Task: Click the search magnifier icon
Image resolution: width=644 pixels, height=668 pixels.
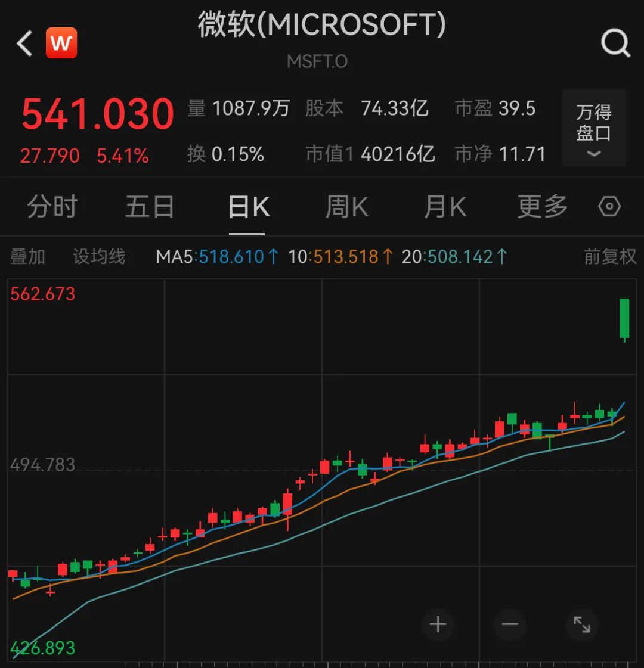Action: pos(615,43)
